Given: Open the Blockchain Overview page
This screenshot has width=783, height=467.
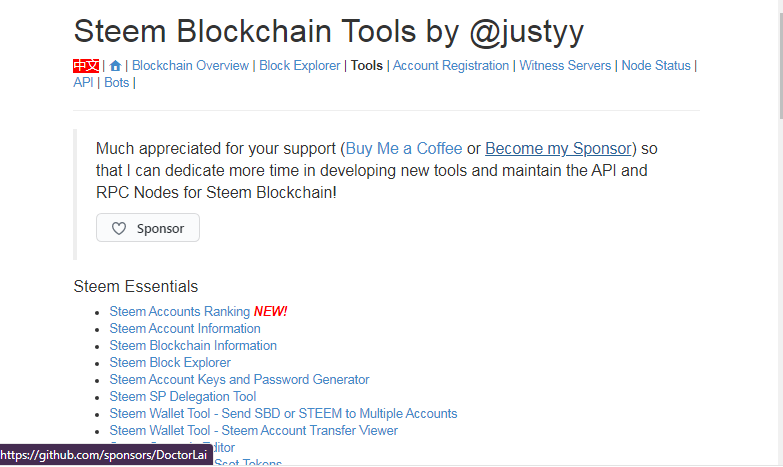Looking at the screenshot, I should [x=191, y=66].
